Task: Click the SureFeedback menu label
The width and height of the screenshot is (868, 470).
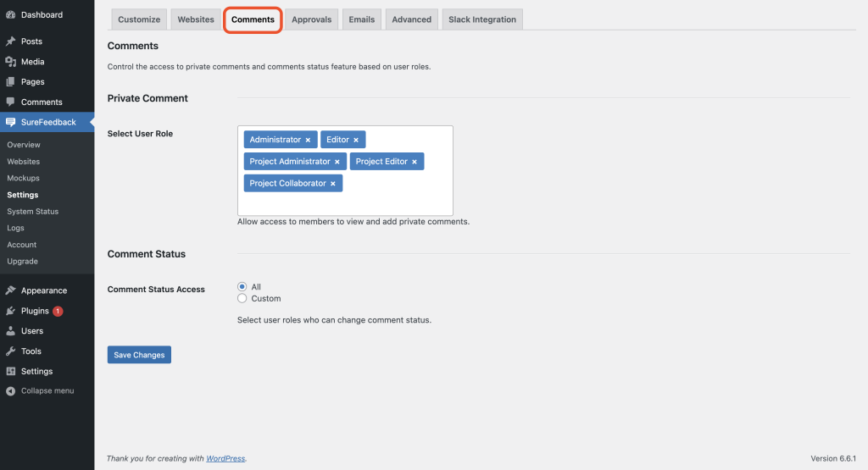Action: pyautogui.click(x=48, y=122)
